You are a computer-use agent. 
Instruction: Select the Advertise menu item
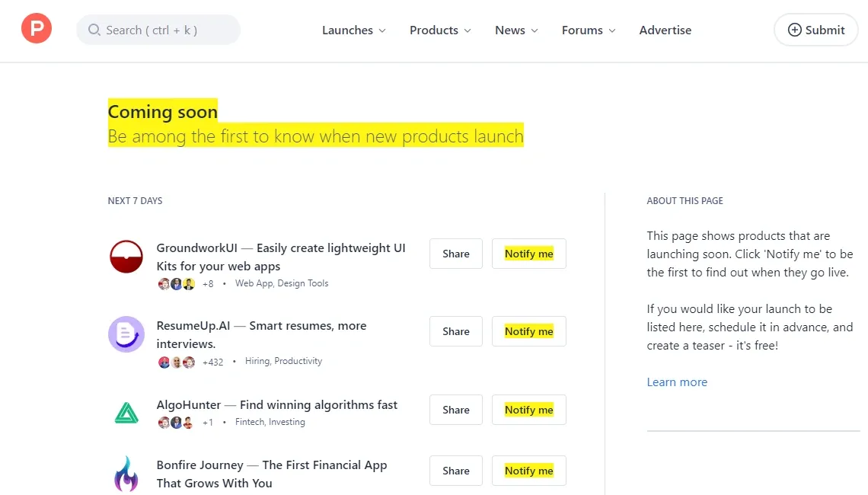click(x=665, y=30)
